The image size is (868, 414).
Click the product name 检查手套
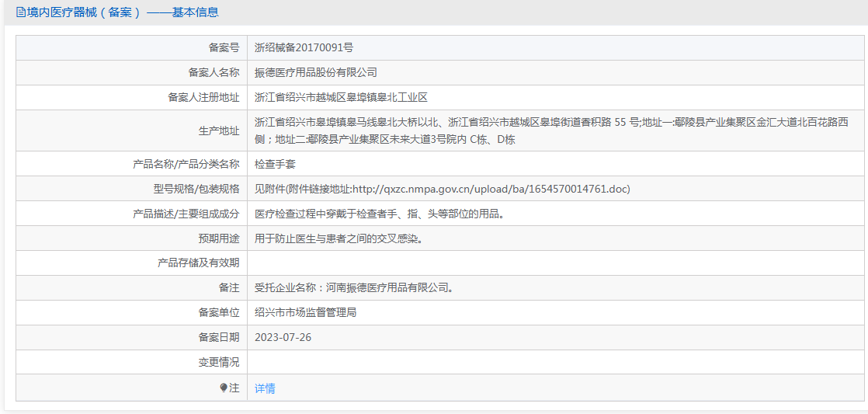click(x=275, y=164)
